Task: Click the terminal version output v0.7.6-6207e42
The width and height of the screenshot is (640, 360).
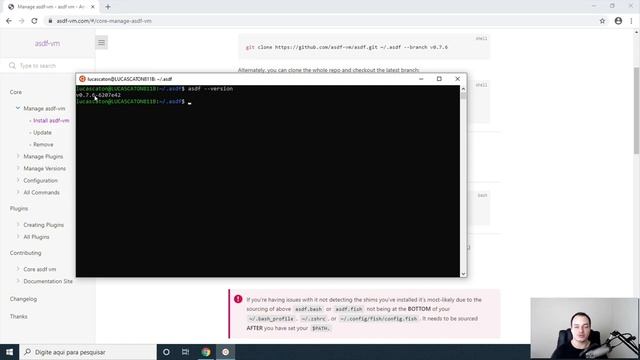Action: (98, 95)
